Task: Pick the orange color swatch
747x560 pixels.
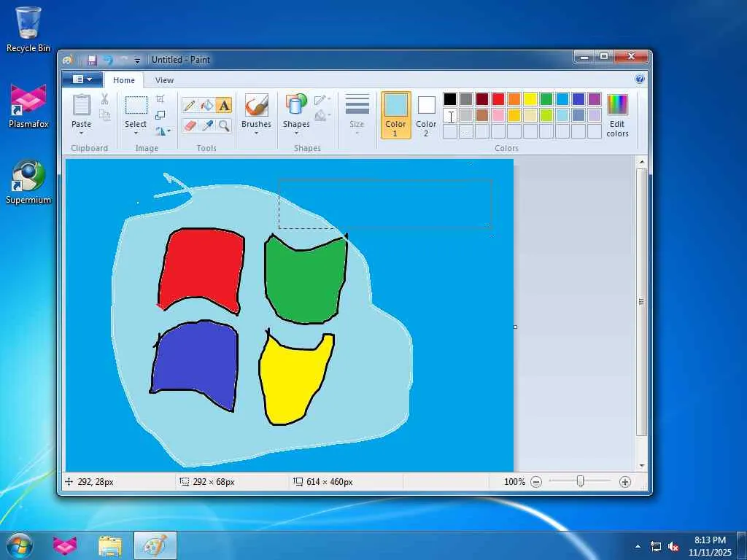Action: pyautogui.click(x=514, y=98)
